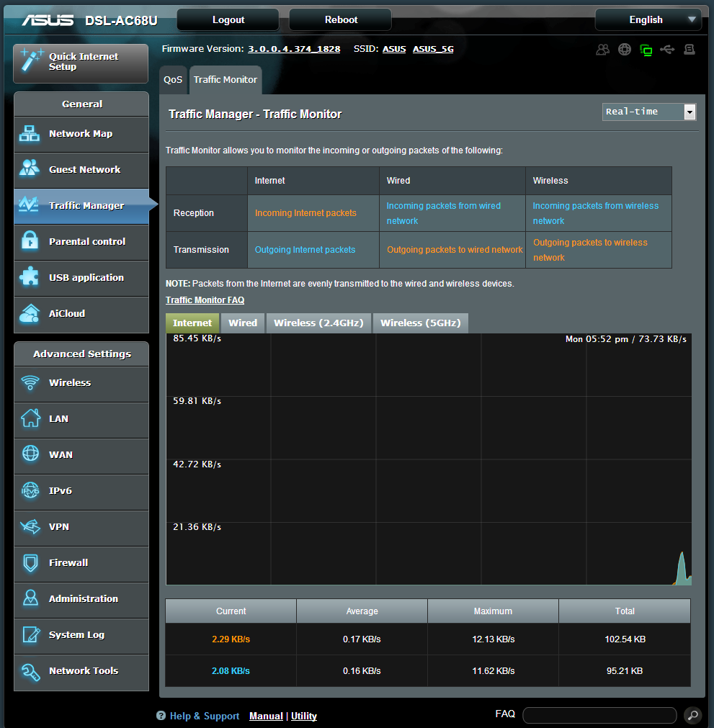The image size is (714, 728).
Task: Click the Advanced Settings section header
Action: (81, 354)
